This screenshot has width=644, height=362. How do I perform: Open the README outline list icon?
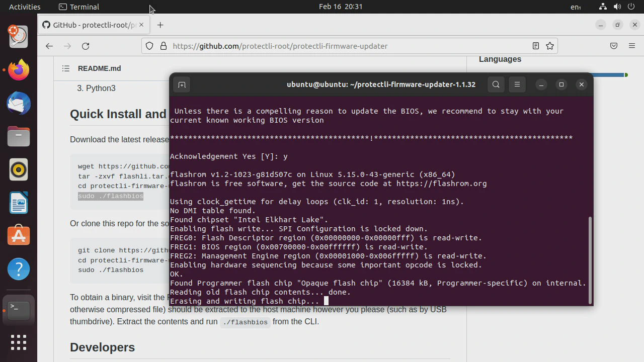point(66,68)
